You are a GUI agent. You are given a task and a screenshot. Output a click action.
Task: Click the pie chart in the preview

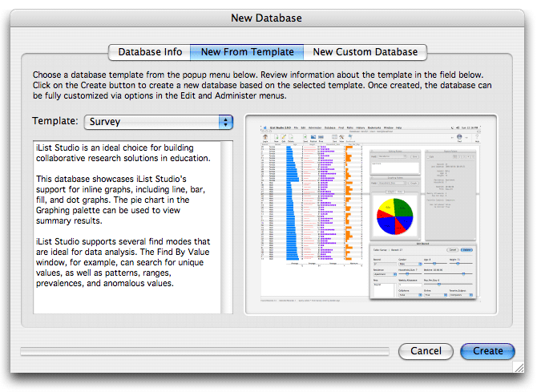395,216
